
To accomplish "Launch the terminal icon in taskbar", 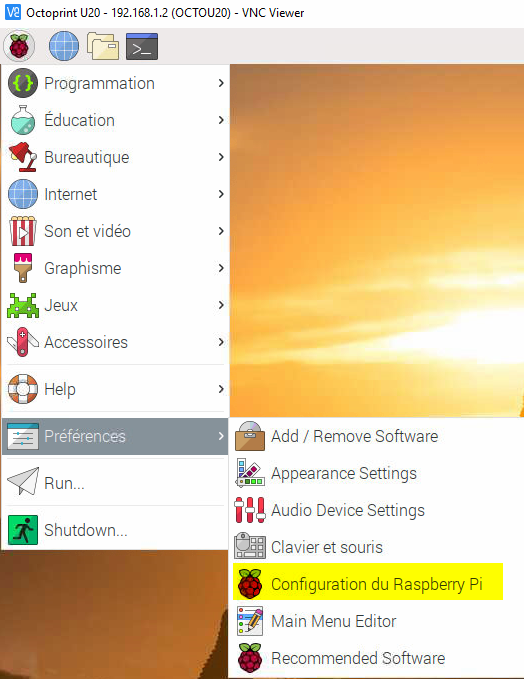I will [x=142, y=46].
